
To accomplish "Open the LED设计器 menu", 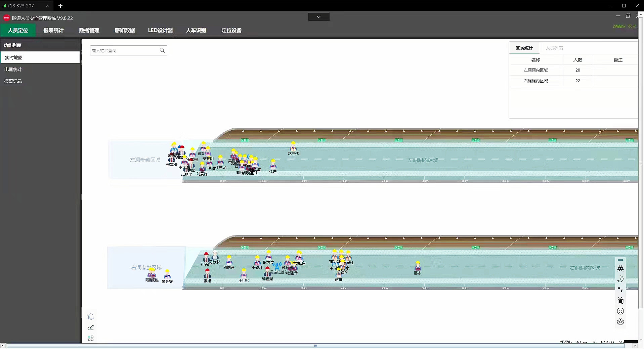I will click(x=160, y=30).
